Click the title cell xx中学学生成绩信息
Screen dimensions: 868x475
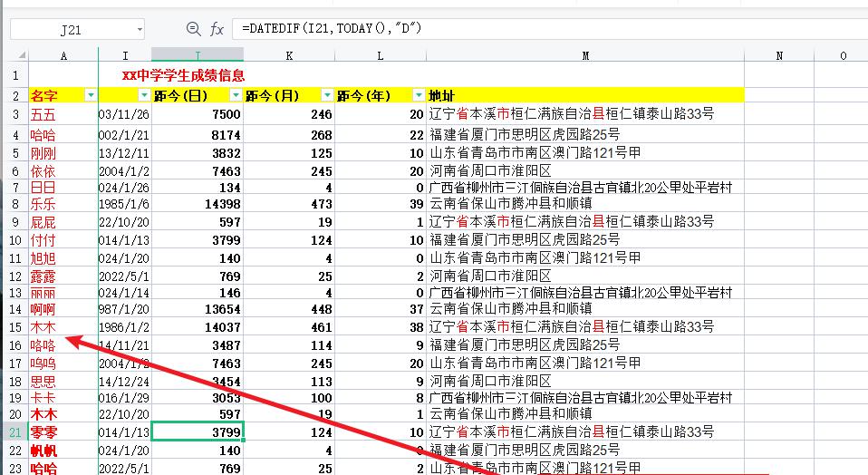point(183,75)
